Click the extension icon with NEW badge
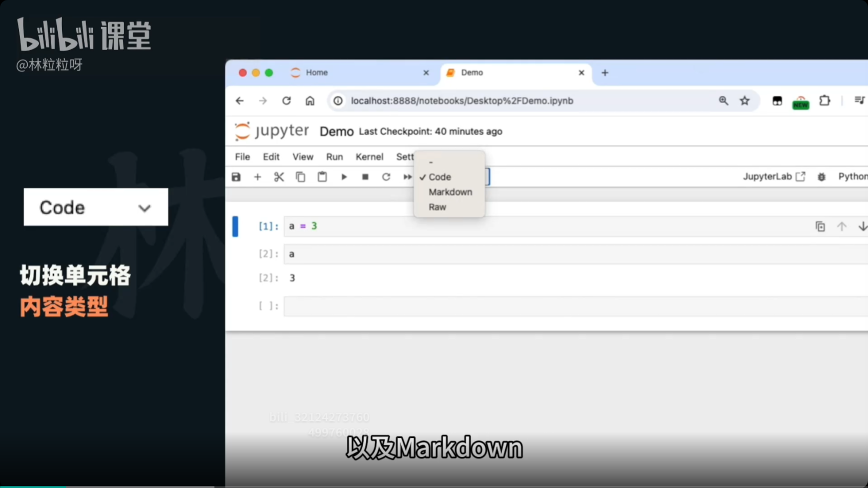The image size is (868, 488). click(800, 102)
